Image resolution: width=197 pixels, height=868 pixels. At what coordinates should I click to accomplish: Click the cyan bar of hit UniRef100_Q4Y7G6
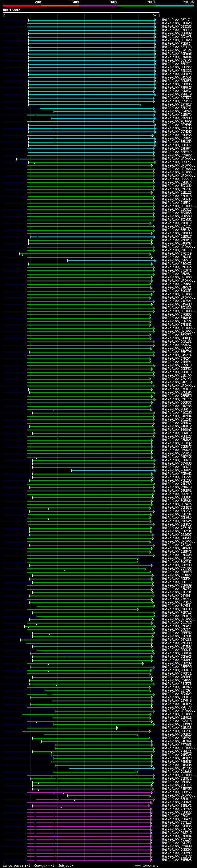point(112,769)
